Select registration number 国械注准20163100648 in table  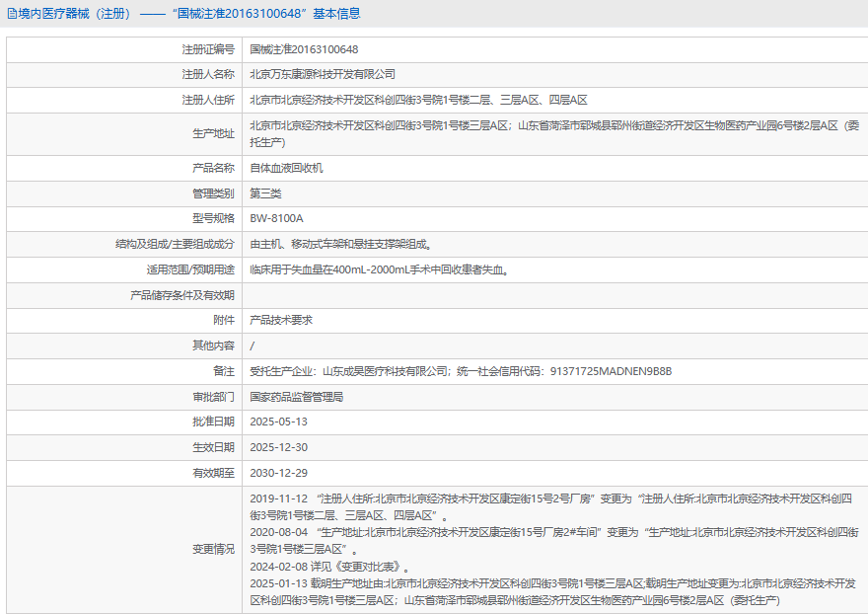[x=304, y=49]
